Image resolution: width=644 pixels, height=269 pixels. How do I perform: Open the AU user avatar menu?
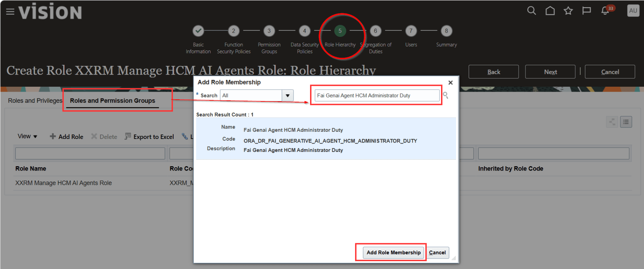(633, 11)
